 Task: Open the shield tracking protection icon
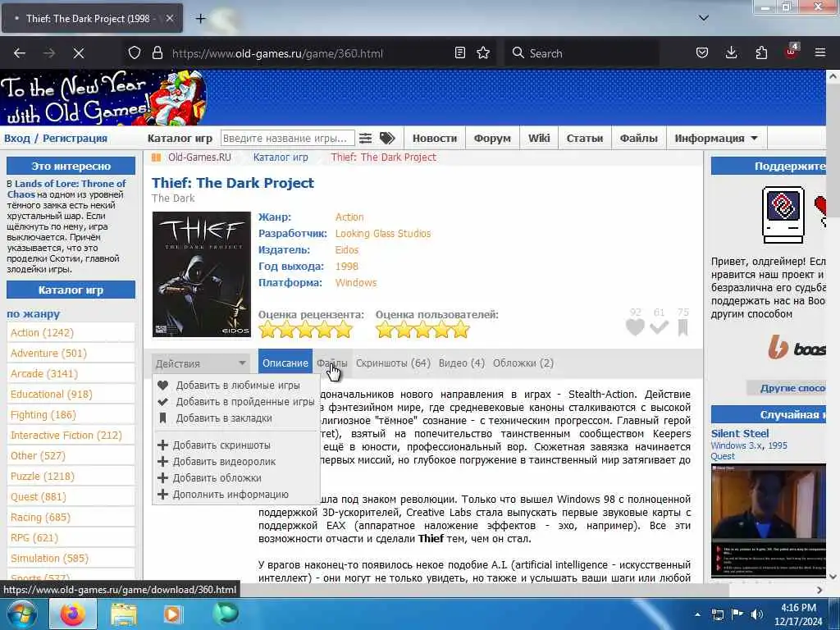135,53
